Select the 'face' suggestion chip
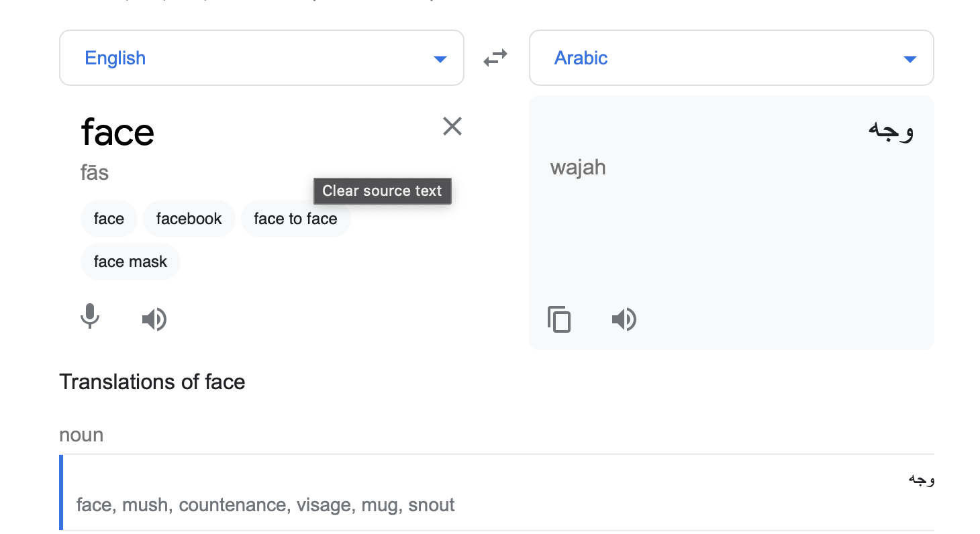The image size is (980, 534). pos(109,219)
